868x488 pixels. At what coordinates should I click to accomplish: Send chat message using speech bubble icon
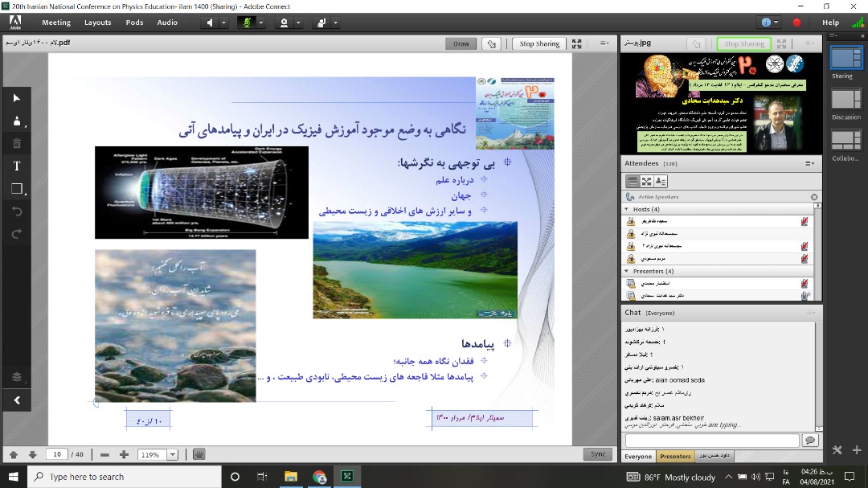click(809, 441)
